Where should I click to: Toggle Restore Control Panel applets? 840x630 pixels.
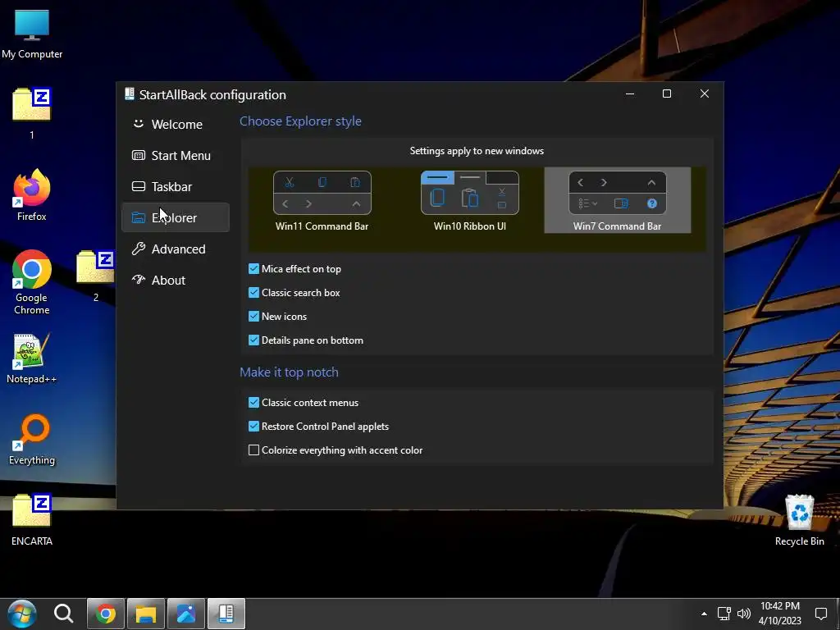tap(254, 427)
